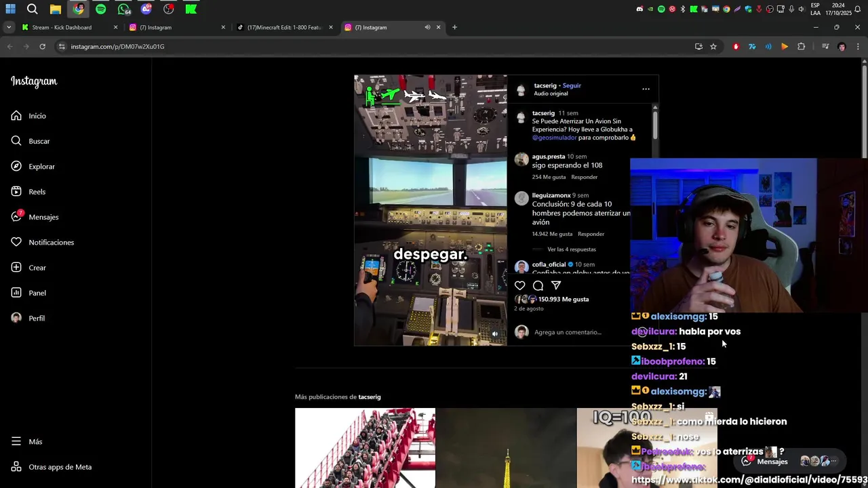Viewport: 868px width, 488px height.
Task: Click the install app icon in the address bar
Action: click(698, 47)
